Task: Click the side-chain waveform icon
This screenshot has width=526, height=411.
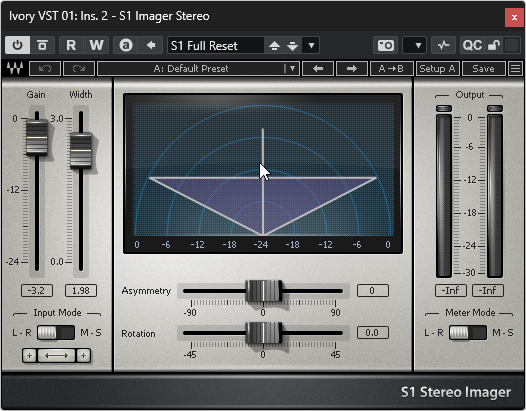Action: pos(443,45)
